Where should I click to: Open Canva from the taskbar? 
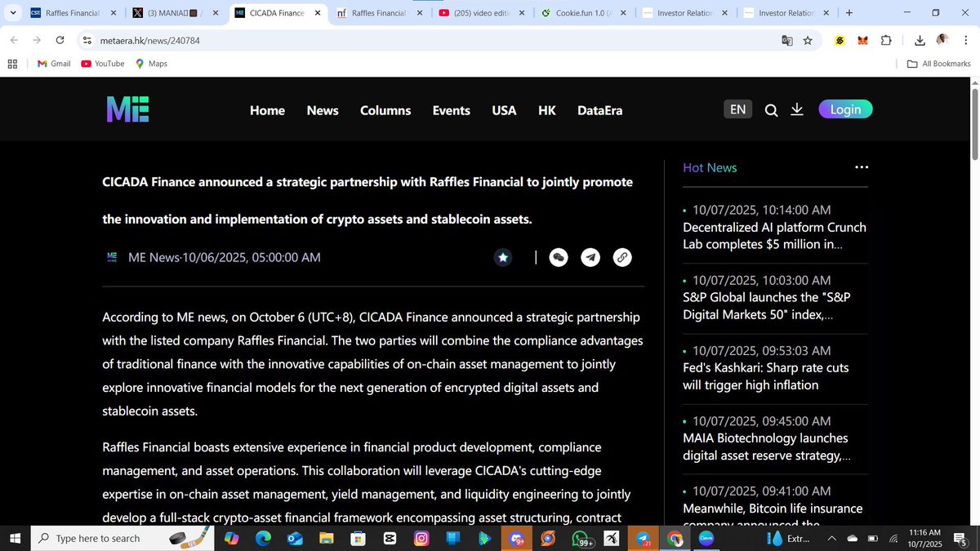point(706,539)
